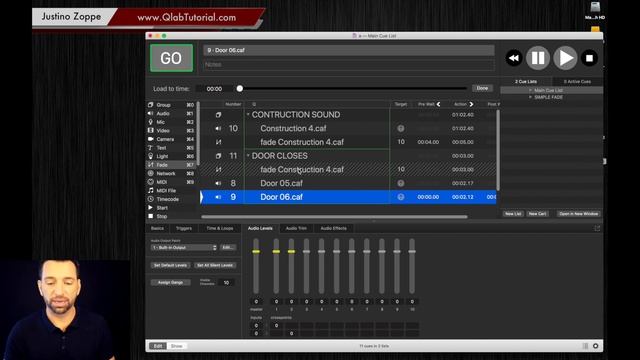Stop all cues with panic button
Image resolution: width=640 pixels, height=360 pixels.
point(589,58)
